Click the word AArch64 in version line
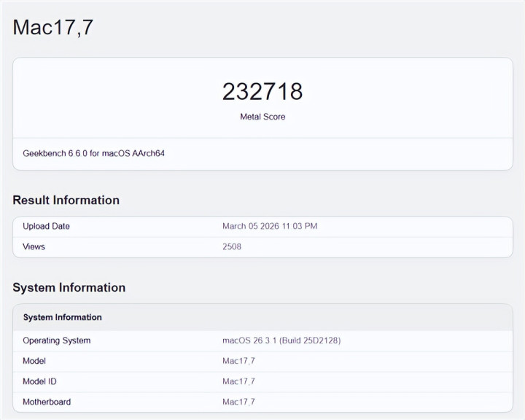The image size is (525, 420). pos(148,154)
